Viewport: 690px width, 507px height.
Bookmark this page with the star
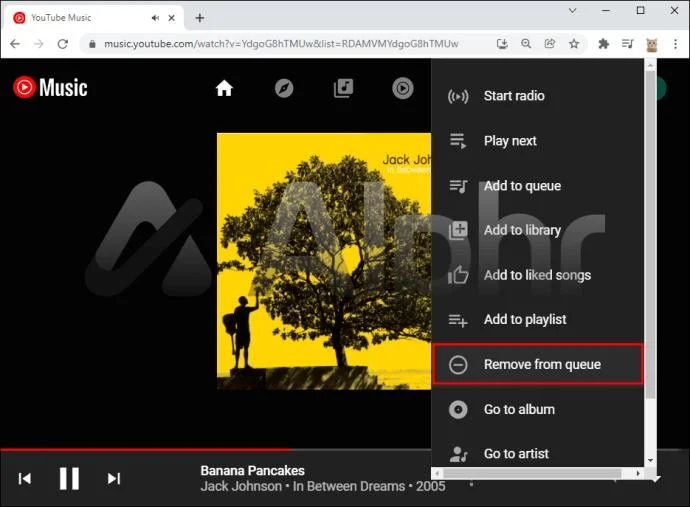[x=574, y=44]
